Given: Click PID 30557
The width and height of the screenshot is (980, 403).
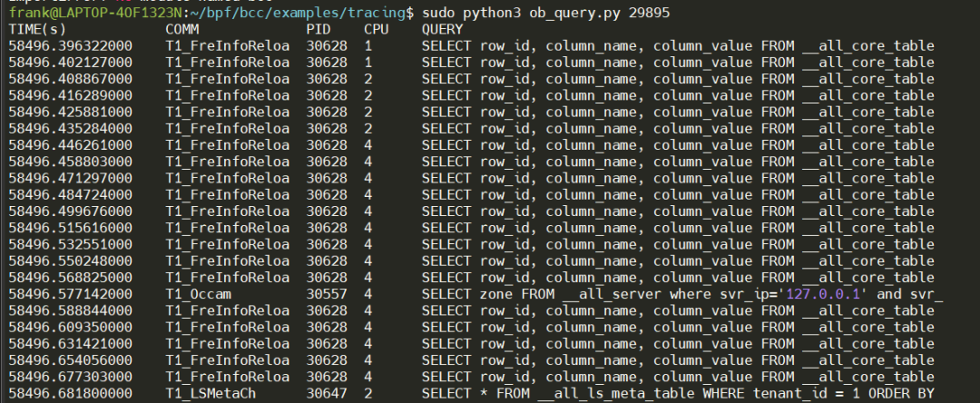Looking at the screenshot, I should click(x=327, y=294).
